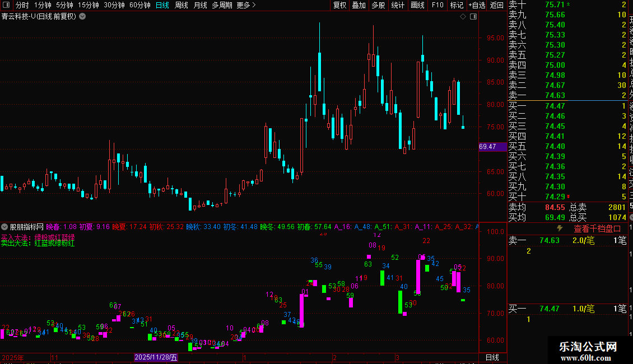Image resolution: width=633 pixels, height=364 pixels.
Task: Activate the 画线 drawing tool
Action: pos(417,5)
